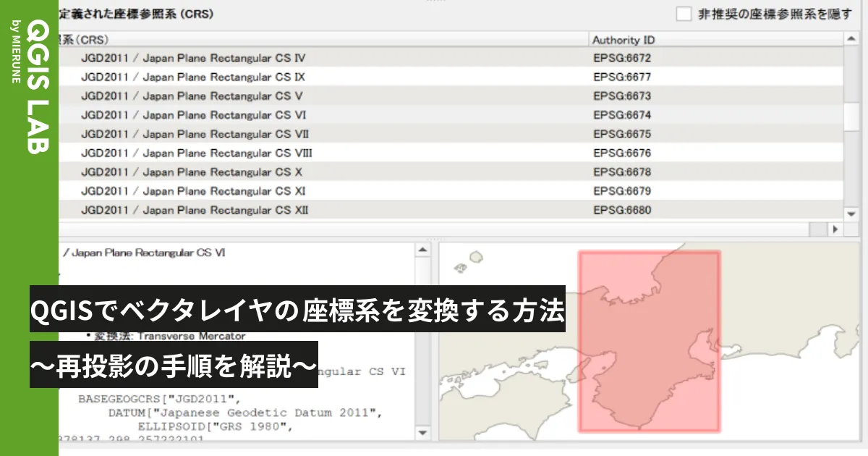The width and height of the screenshot is (868, 456).
Task: Click the QGIS LAB by MIERUNE logo
Action: pyautogui.click(x=29, y=87)
